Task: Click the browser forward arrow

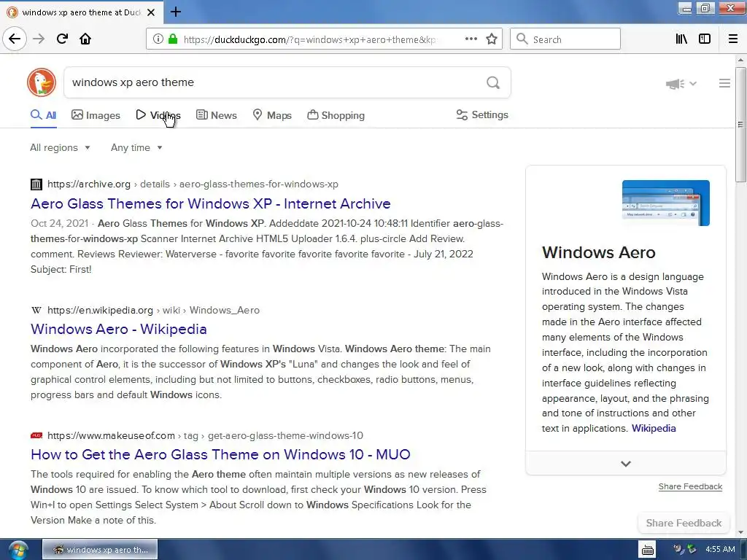Action: (39, 39)
